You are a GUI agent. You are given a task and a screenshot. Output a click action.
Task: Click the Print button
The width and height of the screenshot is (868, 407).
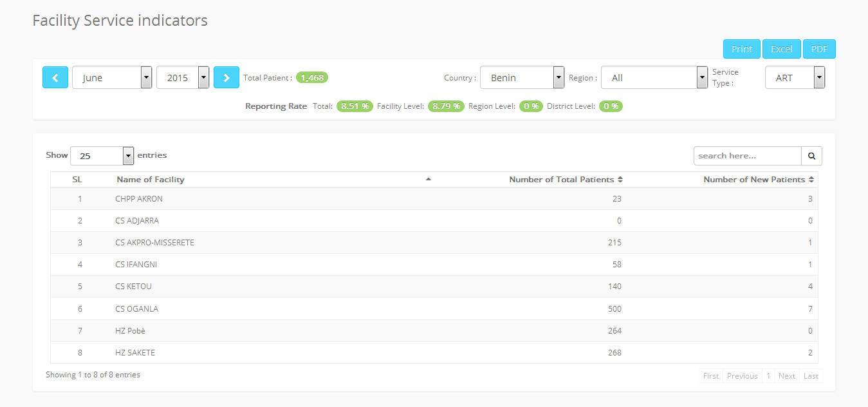click(x=742, y=49)
